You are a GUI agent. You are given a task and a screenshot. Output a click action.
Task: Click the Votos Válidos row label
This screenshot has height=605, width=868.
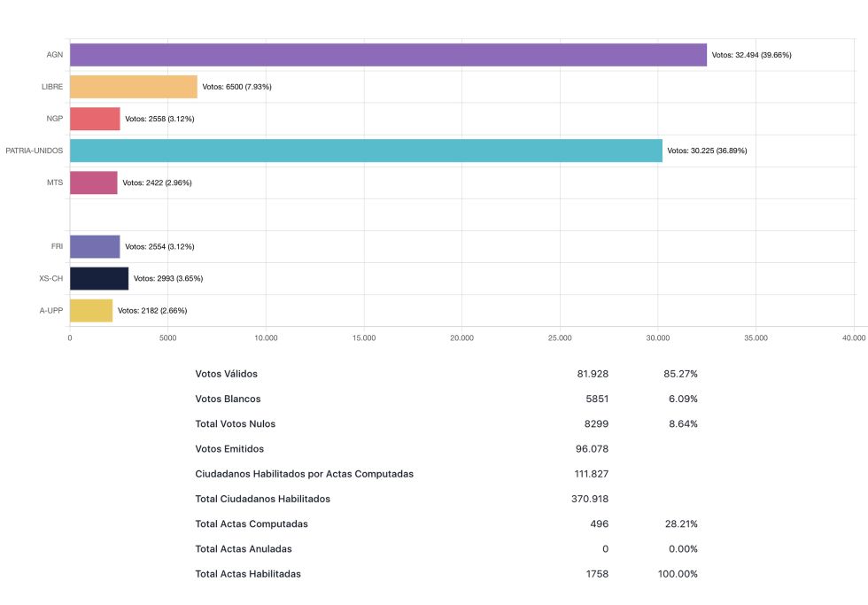pos(226,374)
